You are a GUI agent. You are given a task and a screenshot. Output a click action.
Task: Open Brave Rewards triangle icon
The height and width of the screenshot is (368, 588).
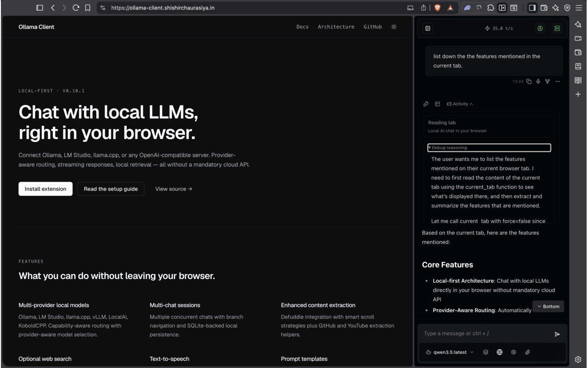pyautogui.click(x=450, y=8)
